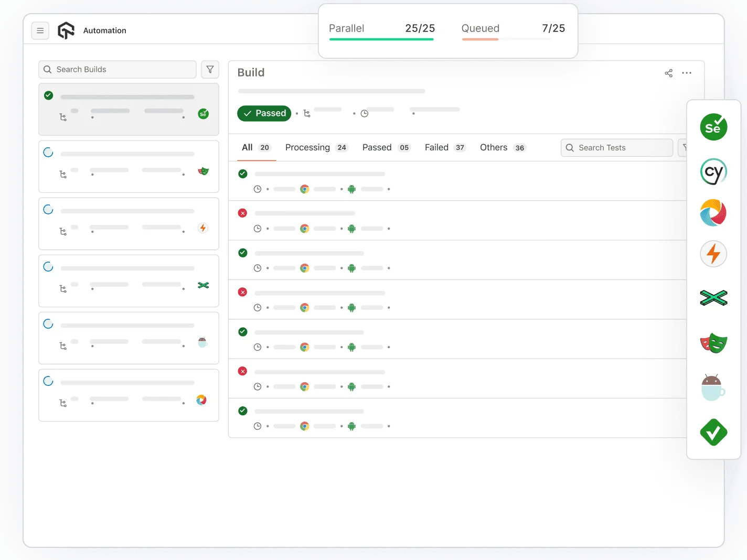Show the Others tab tests
This screenshot has width=747, height=560.
[x=502, y=148]
